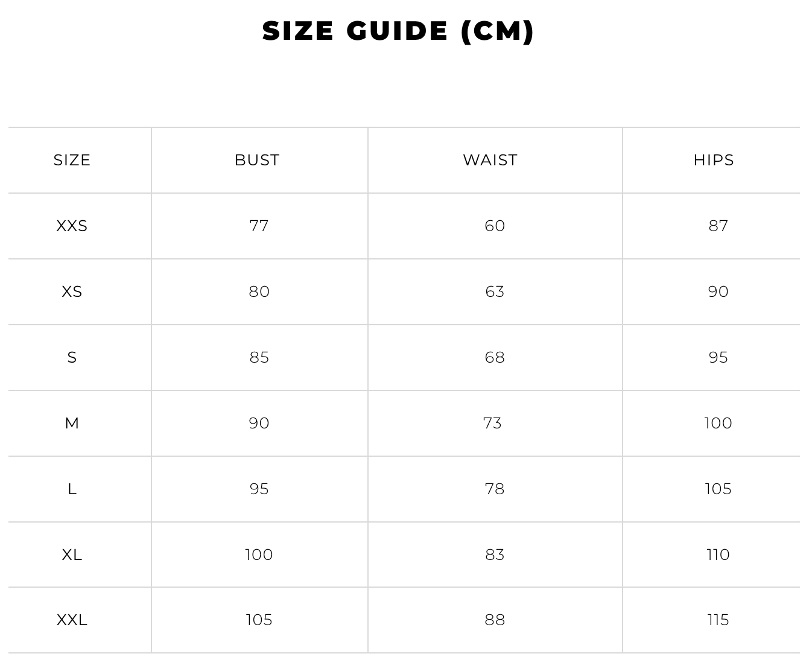Select the XL size row label
The image size is (812, 671).
tap(72, 555)
